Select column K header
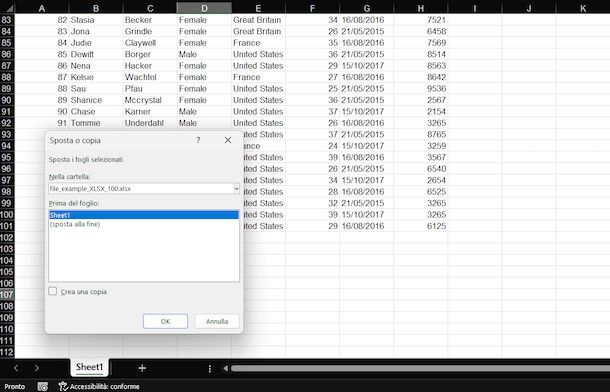The height and width of the screenshot is (392, 610). (x=583, y=8)
